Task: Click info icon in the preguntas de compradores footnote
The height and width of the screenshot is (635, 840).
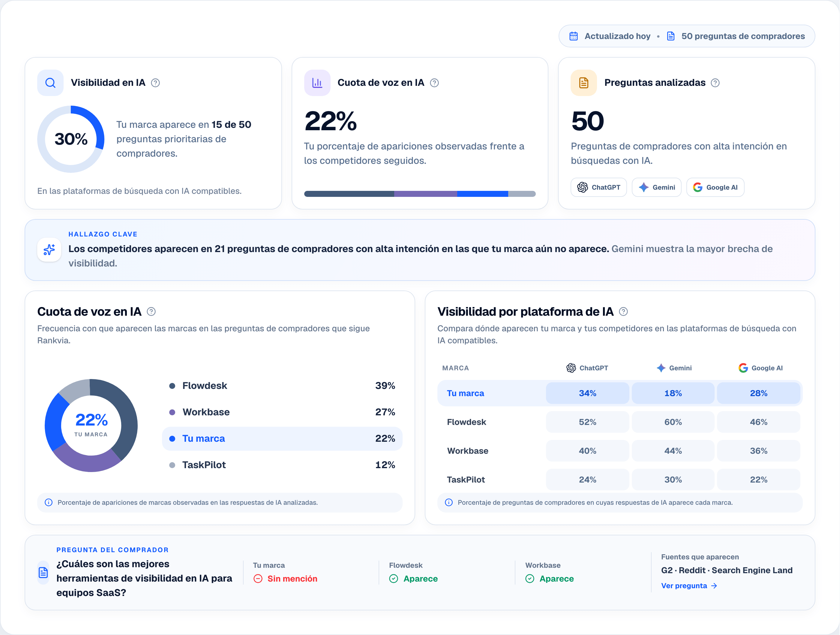Action: 448,502
